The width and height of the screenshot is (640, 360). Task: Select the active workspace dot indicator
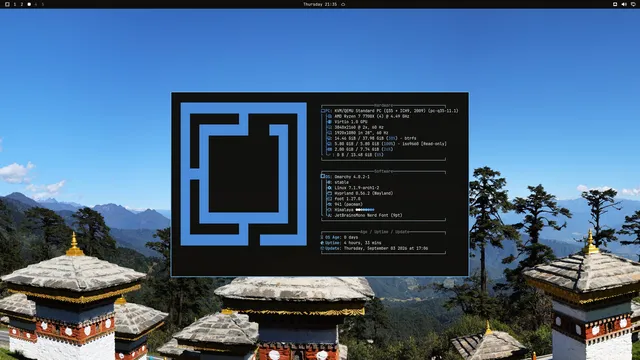click(x=29, y=4)
